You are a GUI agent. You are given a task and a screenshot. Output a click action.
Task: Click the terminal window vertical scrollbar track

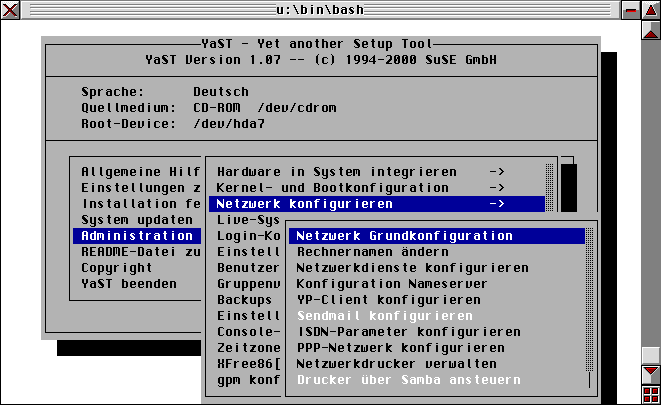(650, 200)
